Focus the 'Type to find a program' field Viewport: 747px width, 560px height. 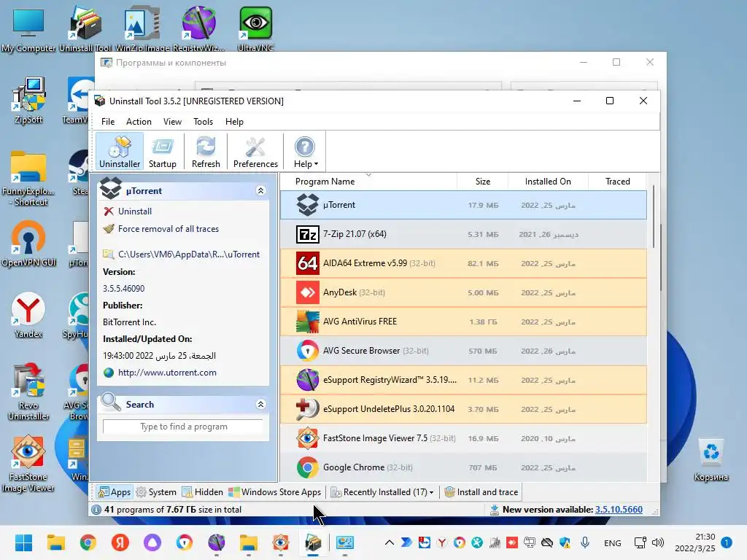(183, 427)
